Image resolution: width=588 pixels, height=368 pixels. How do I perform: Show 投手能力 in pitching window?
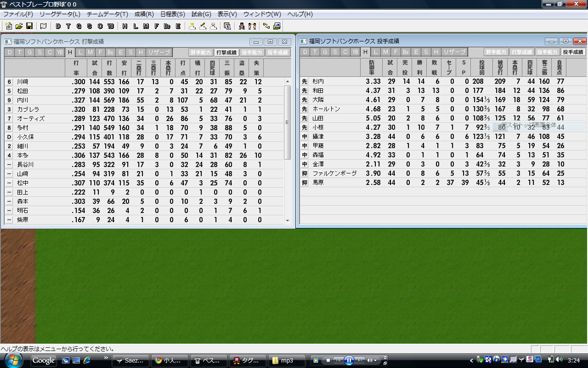(x=547, y=52)
